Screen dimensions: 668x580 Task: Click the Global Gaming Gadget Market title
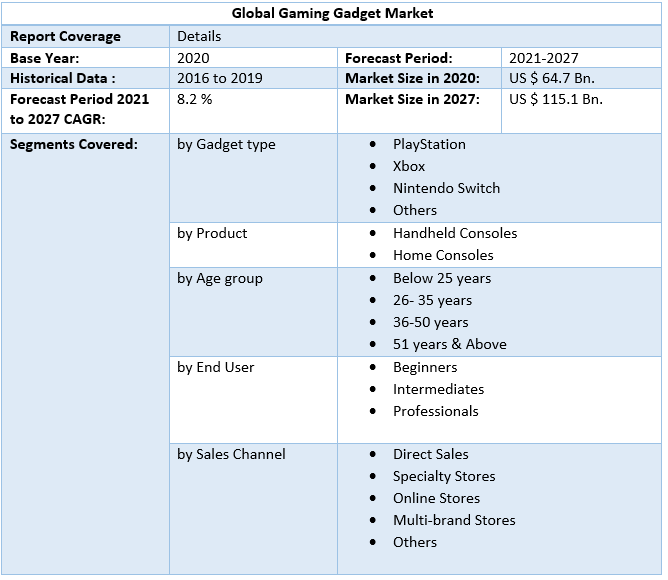pyautogui.click(x=333, y=14)
